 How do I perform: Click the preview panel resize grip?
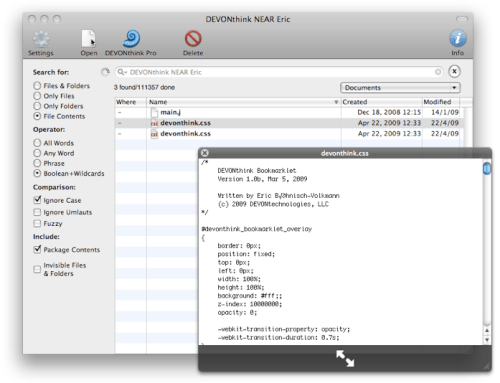click(486, 366)
